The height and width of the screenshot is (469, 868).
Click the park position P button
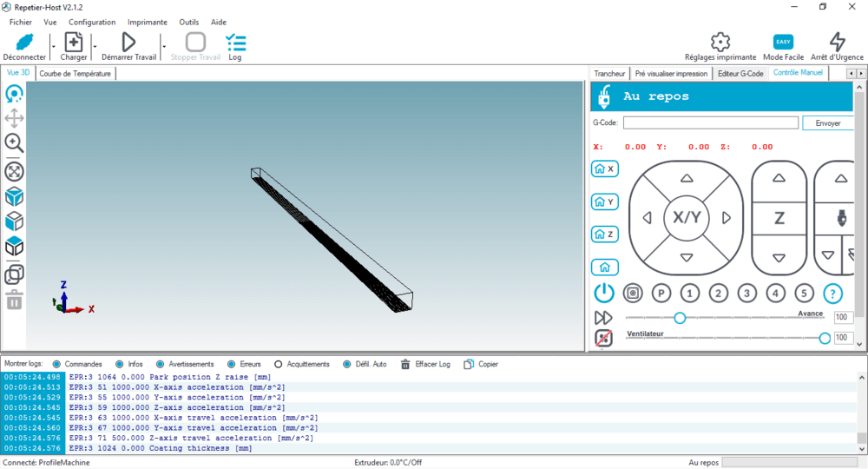[661, 293]
